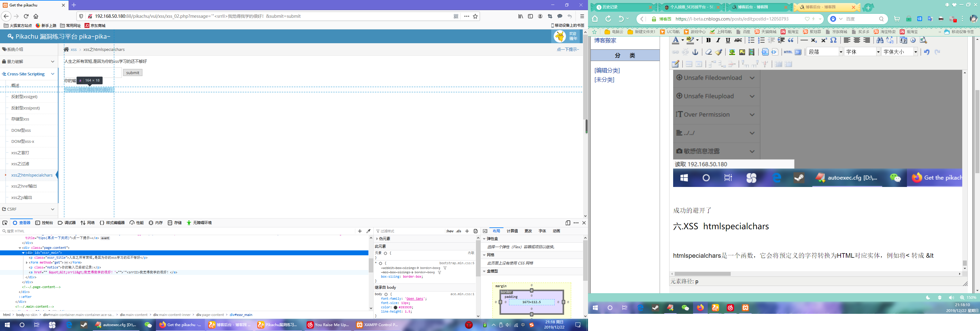
Task: Toggle italic formatting in editor
Action: click(x=718, y=40)
